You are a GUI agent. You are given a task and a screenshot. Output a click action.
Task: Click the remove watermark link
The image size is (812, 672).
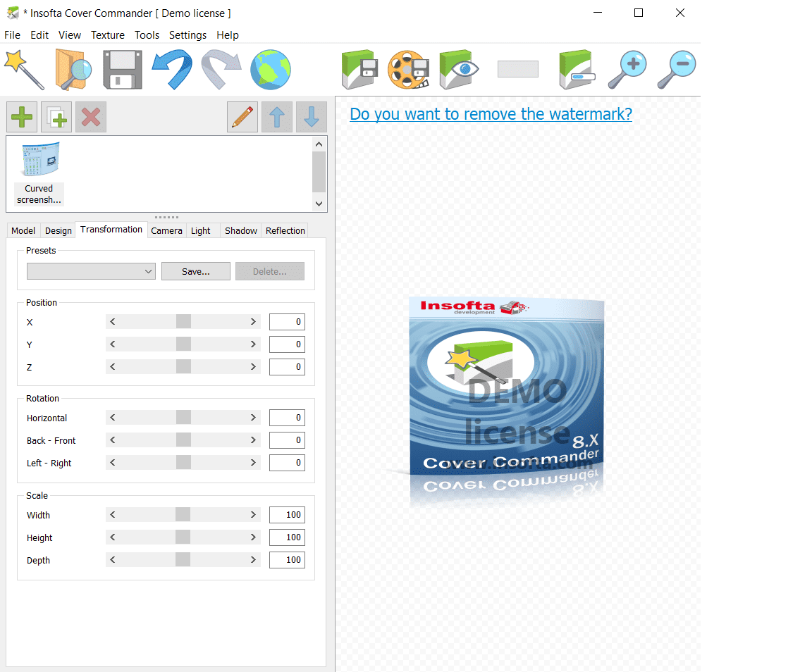(491, 114)
